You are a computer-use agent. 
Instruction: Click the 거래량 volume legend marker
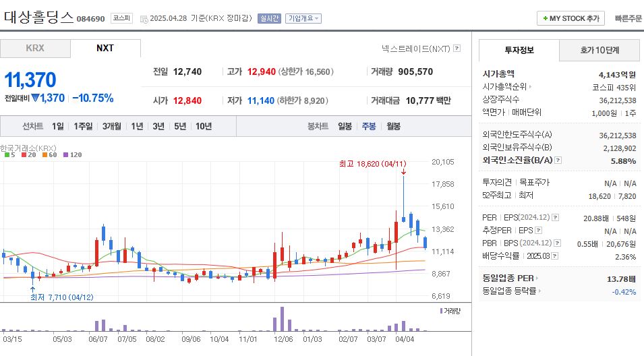[441, 311]
